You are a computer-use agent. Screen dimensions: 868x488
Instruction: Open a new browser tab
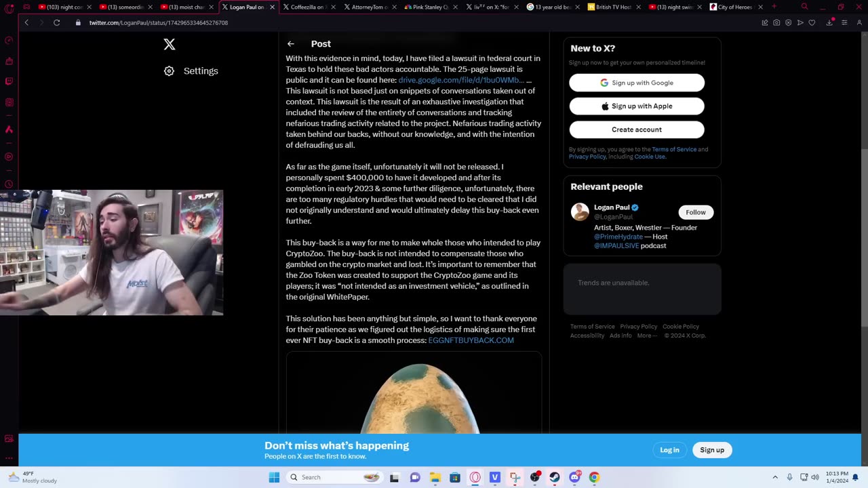[x=774, y=7]
